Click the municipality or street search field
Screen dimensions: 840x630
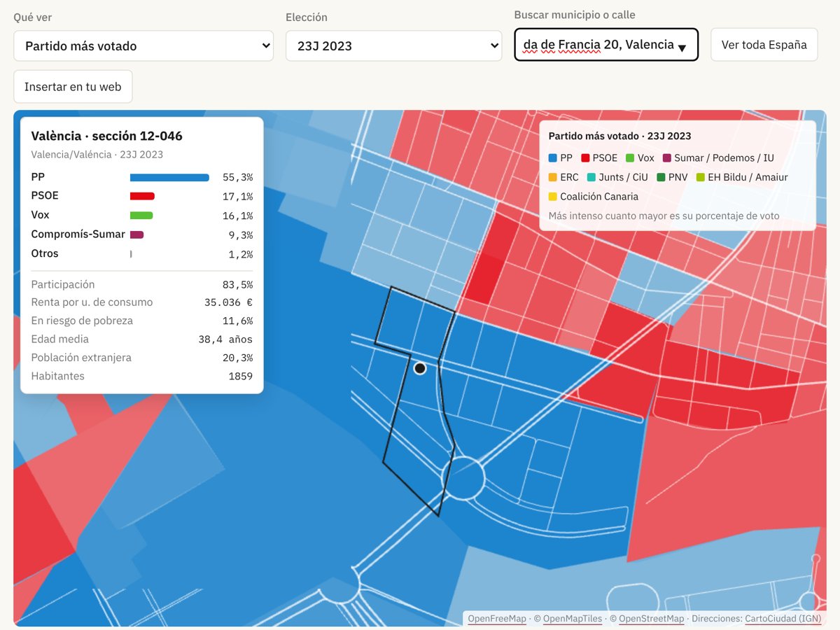pos(606,45)
